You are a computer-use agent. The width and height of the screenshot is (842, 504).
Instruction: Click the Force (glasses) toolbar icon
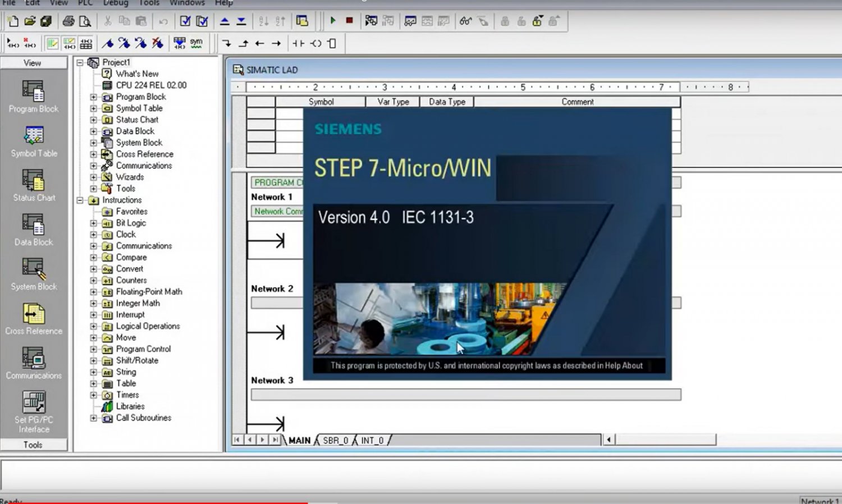[x=465, y=21]
